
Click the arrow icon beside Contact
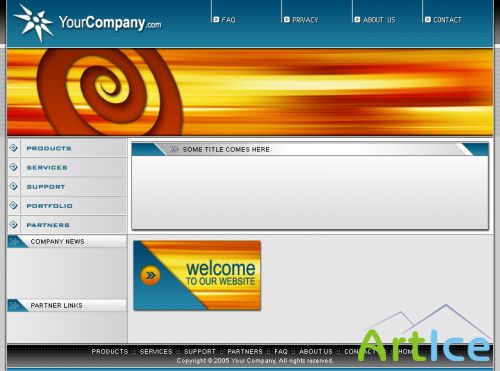coord(428,20)
